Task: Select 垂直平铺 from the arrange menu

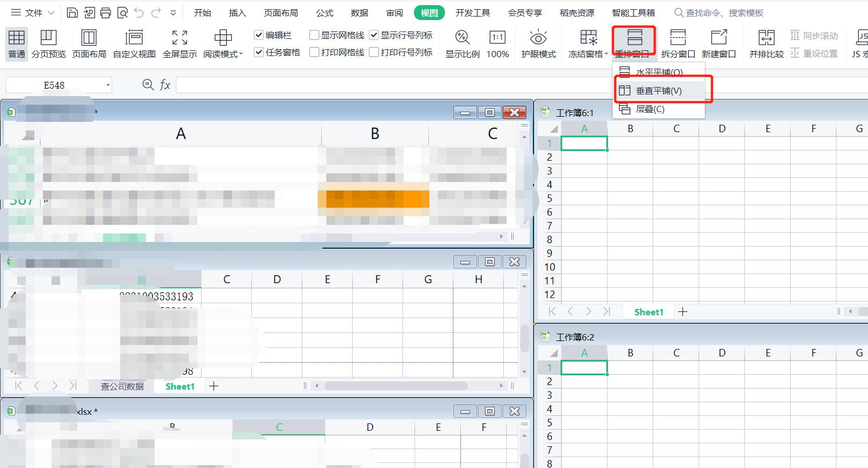Action: click(657, 90)
